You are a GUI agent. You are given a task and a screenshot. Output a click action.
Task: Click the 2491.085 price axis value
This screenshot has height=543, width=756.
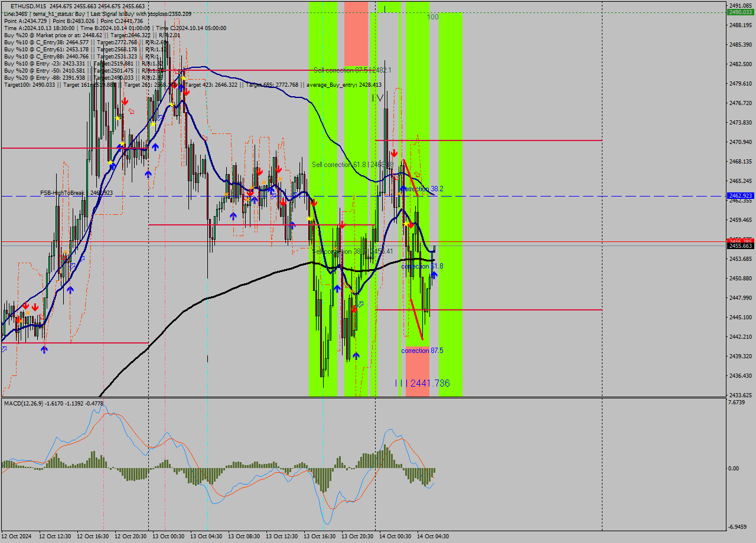click(742, 5)
